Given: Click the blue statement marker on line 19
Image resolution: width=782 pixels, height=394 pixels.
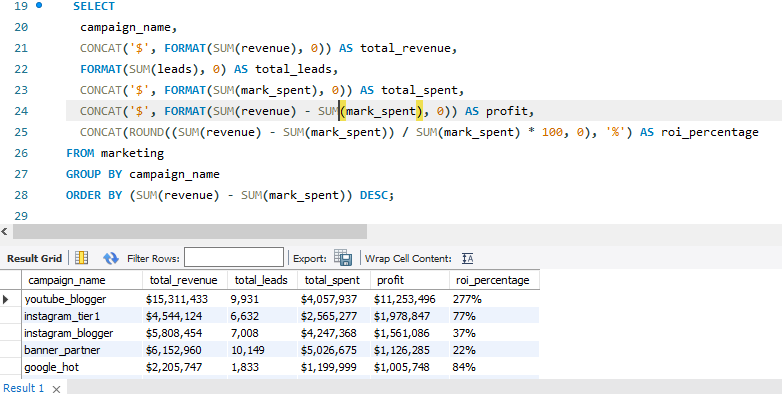Looking at the screenshot, I should pos(39,6).
